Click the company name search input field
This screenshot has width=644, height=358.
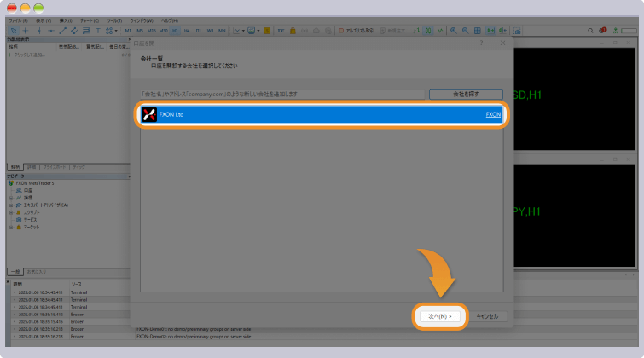point(281,94)
